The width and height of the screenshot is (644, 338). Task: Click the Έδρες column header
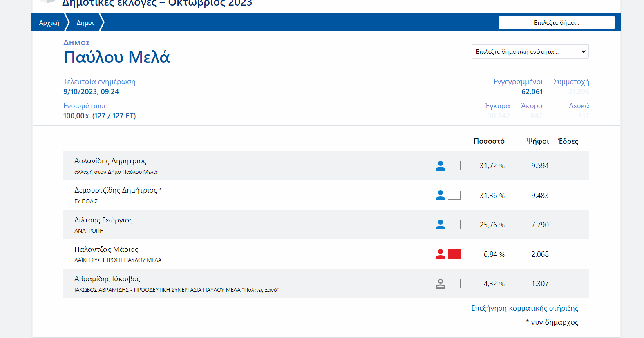[568, 141]
